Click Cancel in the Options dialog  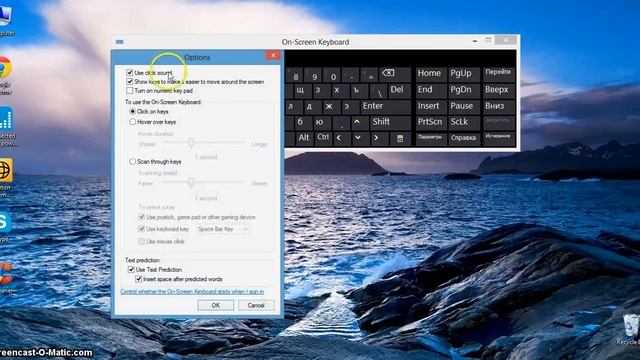pos(256,305)
